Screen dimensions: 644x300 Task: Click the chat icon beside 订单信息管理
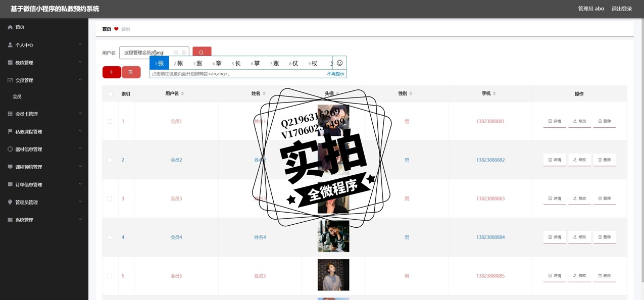pyautogui.click(x=10, y=184)
